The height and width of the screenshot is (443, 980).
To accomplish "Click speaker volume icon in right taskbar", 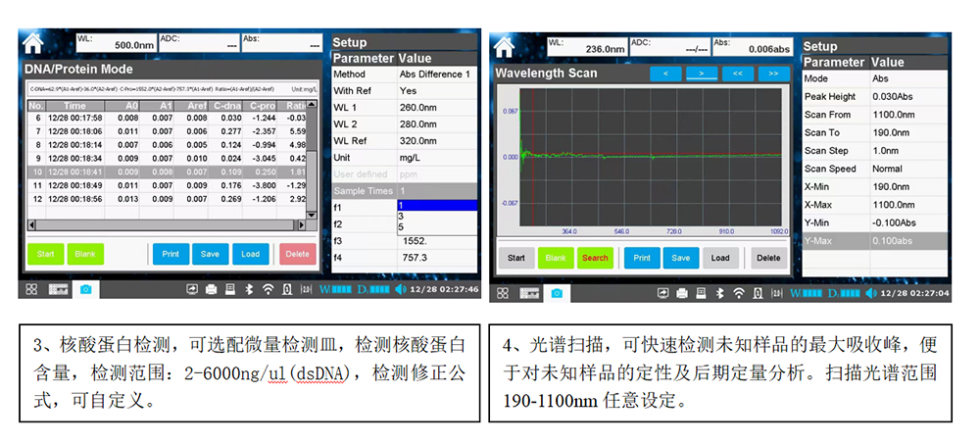I will pyautogui.click(x=870, y=293).
